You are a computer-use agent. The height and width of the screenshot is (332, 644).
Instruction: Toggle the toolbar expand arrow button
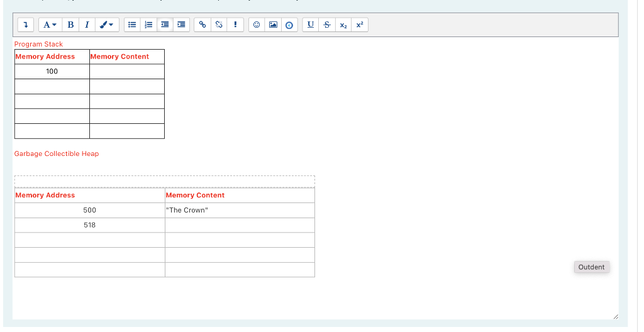[25, 25]
